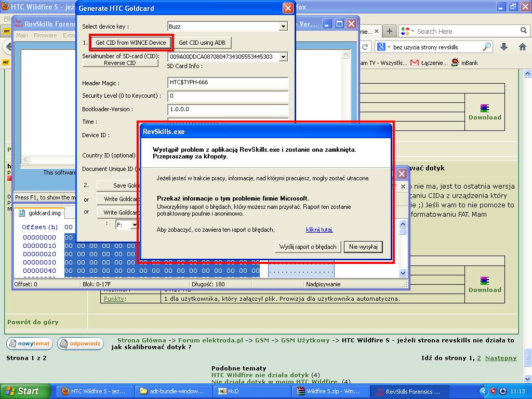Open the Extra menu in RevSkills Forensics

69,35
